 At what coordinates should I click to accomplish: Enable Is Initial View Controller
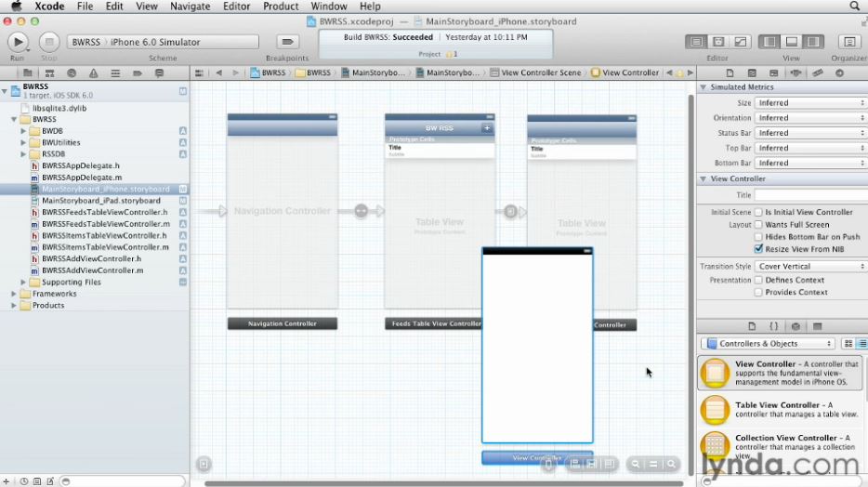coord(758,212)
